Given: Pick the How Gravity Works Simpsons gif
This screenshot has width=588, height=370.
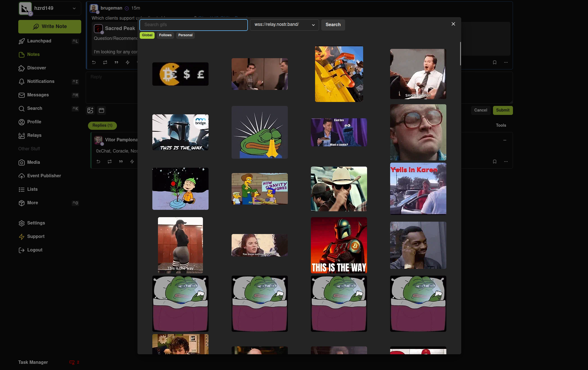Looking at the screenshot, I should [x=260, y=189].
